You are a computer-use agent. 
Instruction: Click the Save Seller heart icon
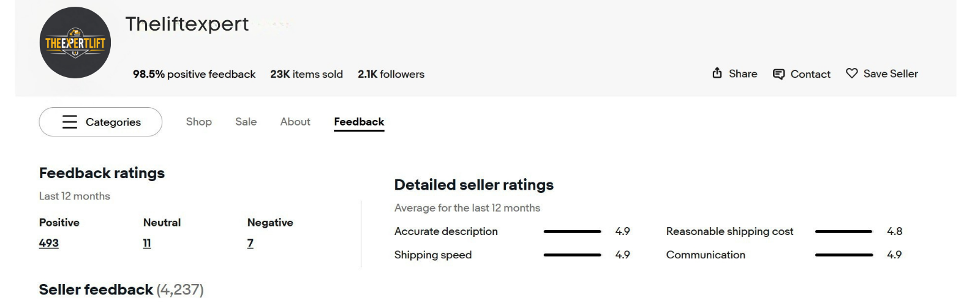pyautogui.click(x=851, y=73)
